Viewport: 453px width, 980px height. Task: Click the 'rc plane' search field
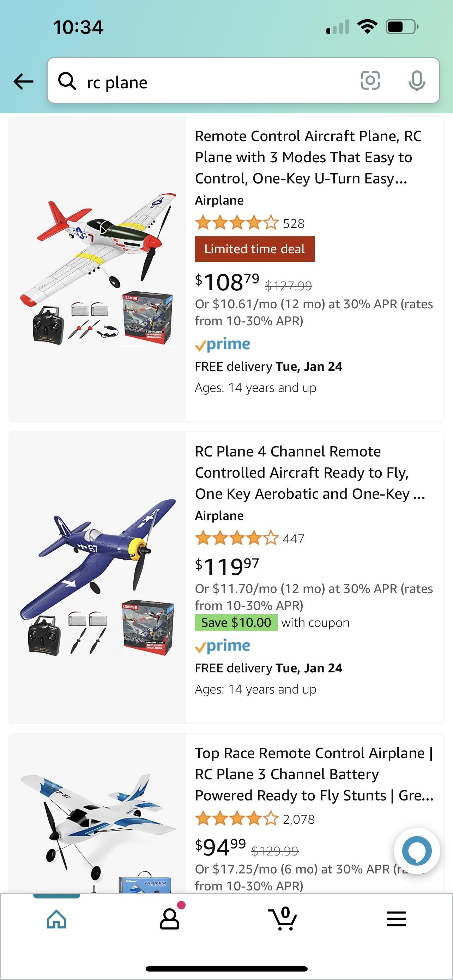(x=213, y=82)
